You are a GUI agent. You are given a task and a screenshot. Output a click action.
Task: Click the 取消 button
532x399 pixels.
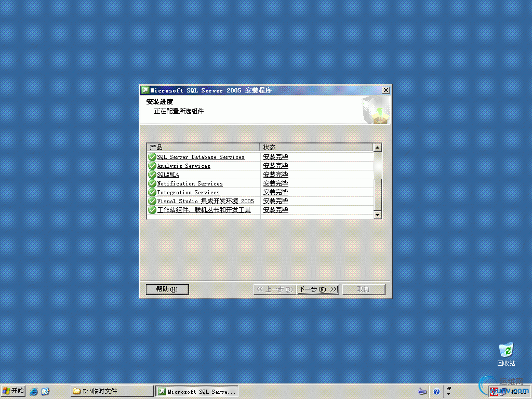click(363, 289)
